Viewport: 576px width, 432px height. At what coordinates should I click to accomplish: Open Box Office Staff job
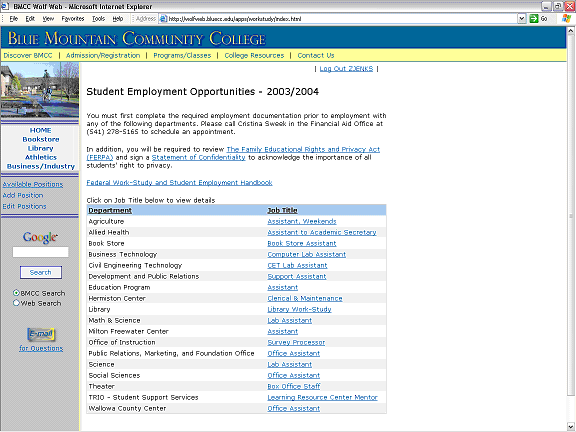click(x=294, y=387)
